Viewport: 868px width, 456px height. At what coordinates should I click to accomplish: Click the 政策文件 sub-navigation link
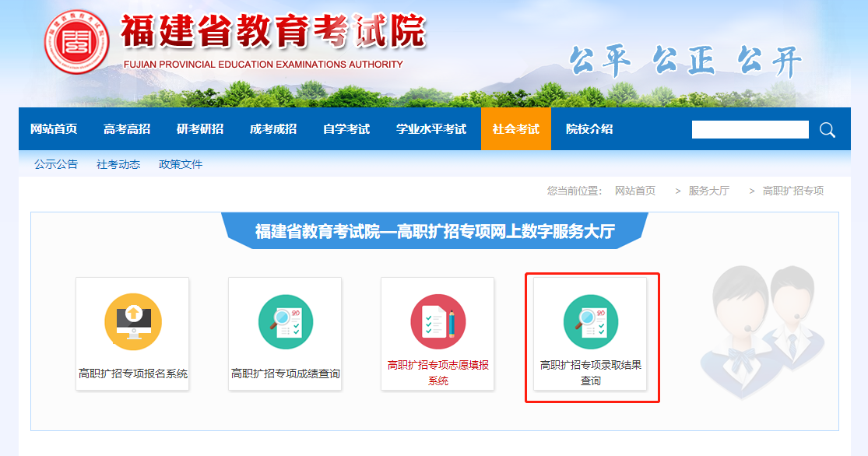[x=181, y=164]
